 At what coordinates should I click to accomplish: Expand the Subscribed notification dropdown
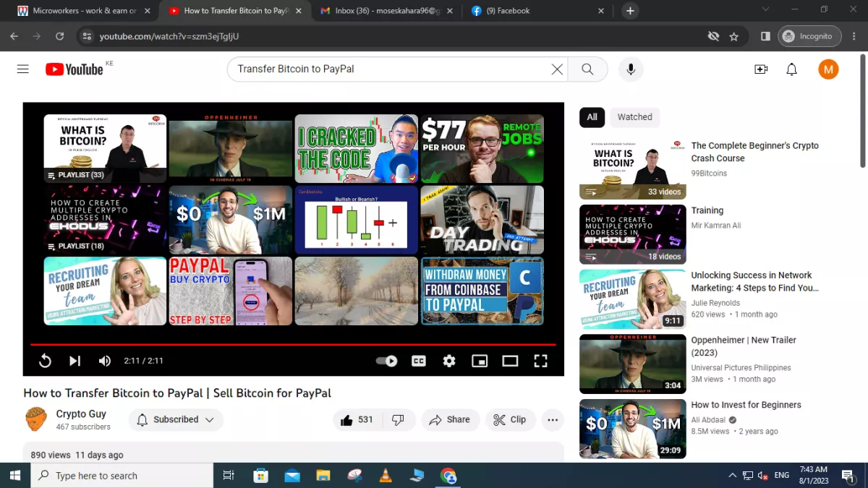176,419
